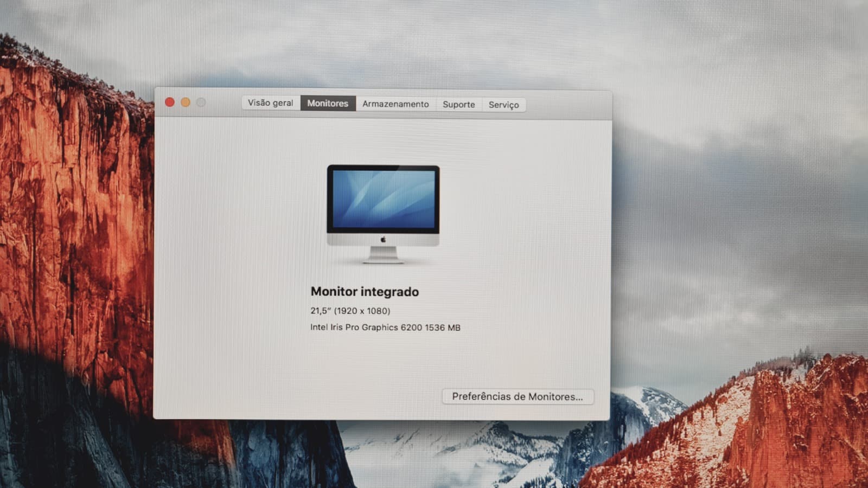Click the 21,5" (1920 x 1080) text
Image resolution: width=868 pixels, height=488 pixels.
(350, 311)
